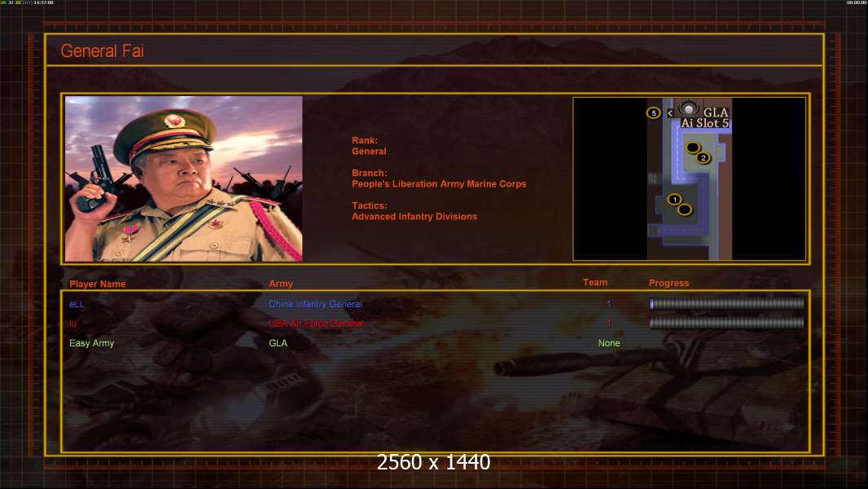
Task: Click the 'Branch:' label
Action: pos(369,173)
